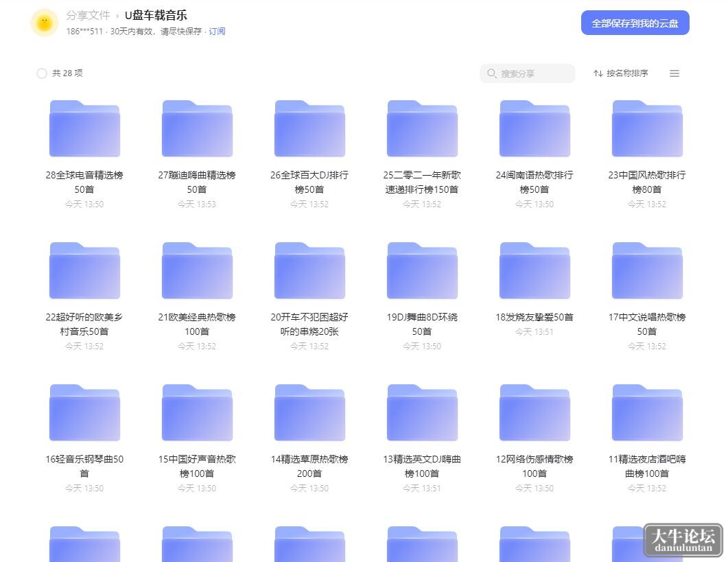728x562 pixels.
Task: Click the folder name 28全球电音精选榜50首
Action: click(x=84, y=182)
